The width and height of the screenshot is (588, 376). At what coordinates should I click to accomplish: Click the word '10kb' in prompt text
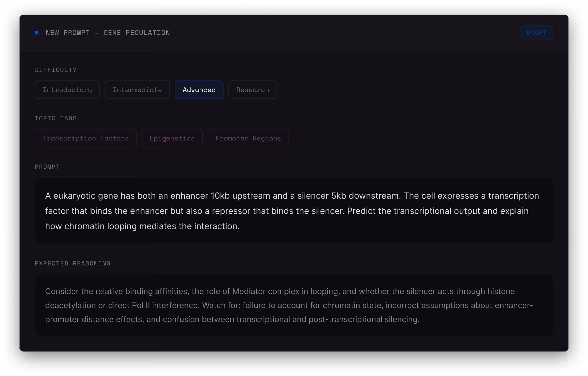pyautogui.click(x=220, y=196)
